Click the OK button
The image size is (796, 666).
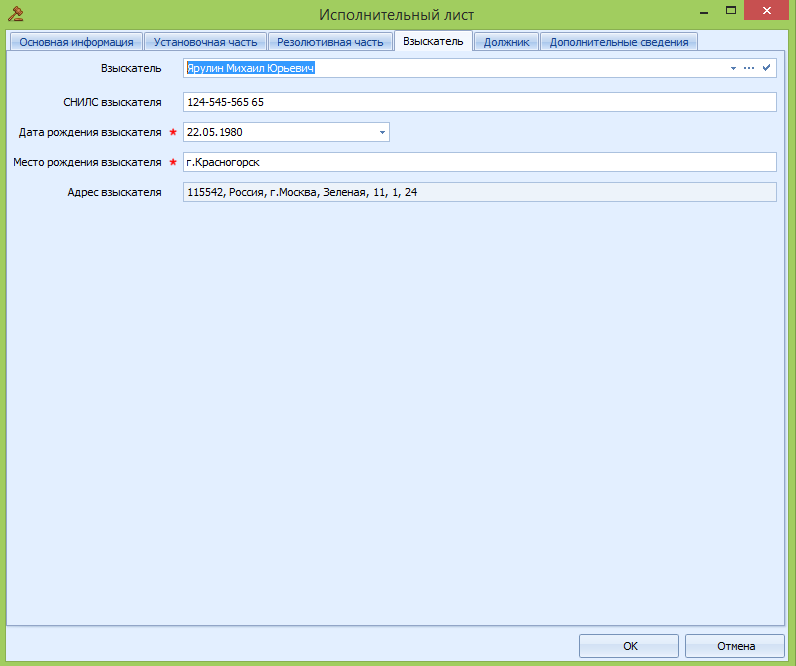(629, 646)
